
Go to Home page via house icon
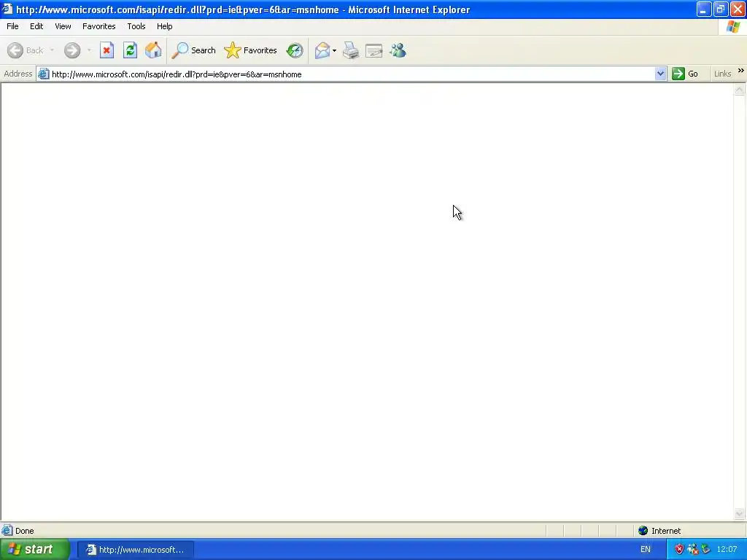click(153, 50)
